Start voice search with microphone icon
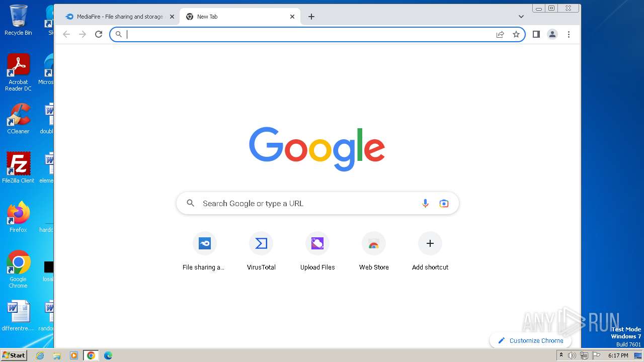Image resolution: width=644 pixels, height=362 pixels. [425, 203]
